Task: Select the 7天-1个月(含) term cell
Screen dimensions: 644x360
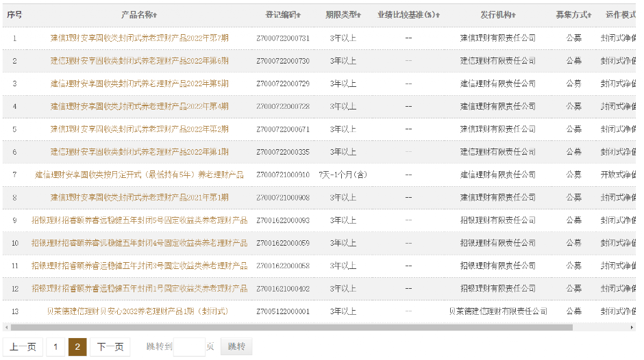Action: [343, 175]
